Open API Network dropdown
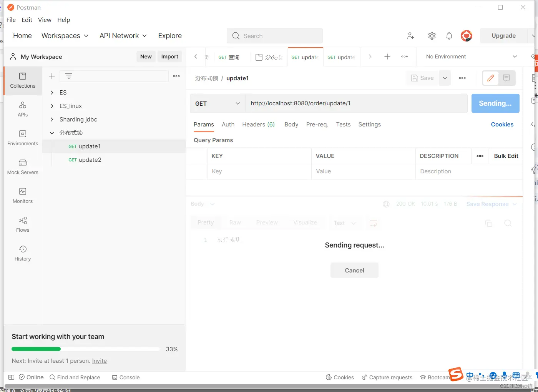 [x=123, y=36]
